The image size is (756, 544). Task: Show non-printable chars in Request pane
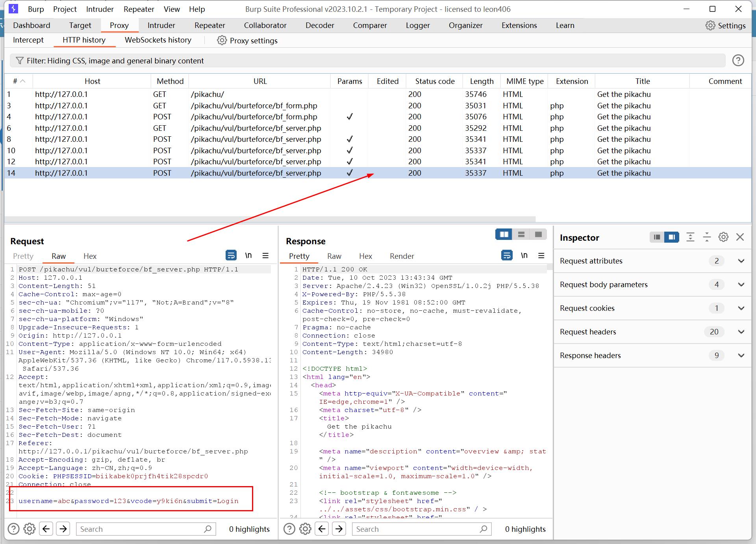tap(248, 255)
